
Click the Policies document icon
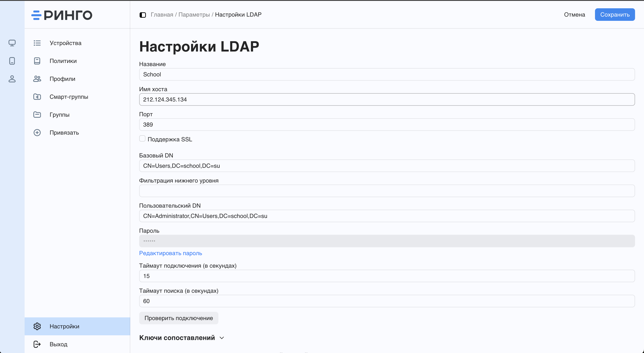coord(37,61)
